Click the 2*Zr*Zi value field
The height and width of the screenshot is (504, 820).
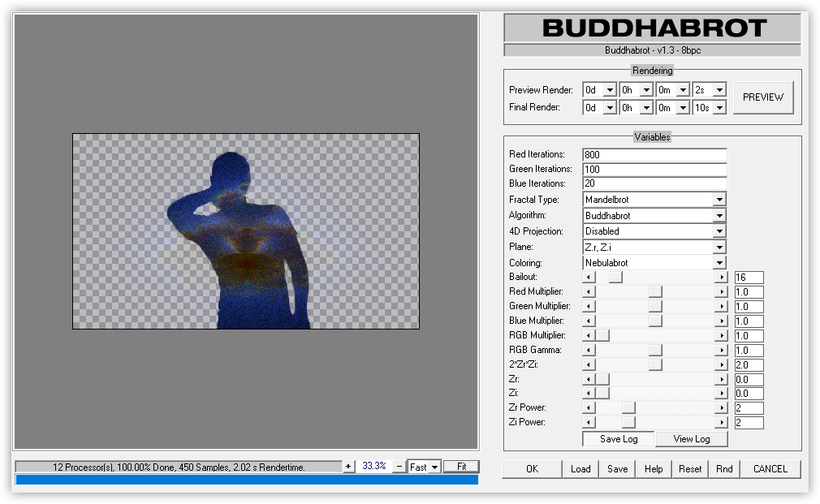click(749, 365)
